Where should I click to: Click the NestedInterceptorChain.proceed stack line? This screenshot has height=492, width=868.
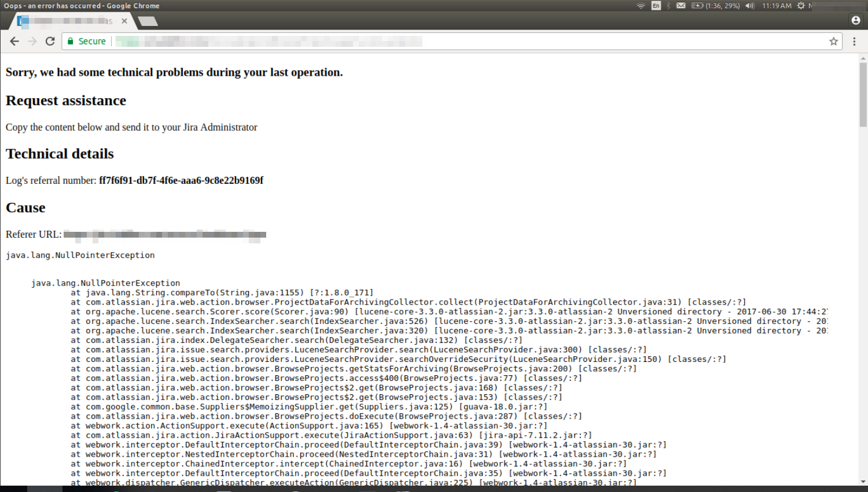pyautogui.click(x=364, y=454)
